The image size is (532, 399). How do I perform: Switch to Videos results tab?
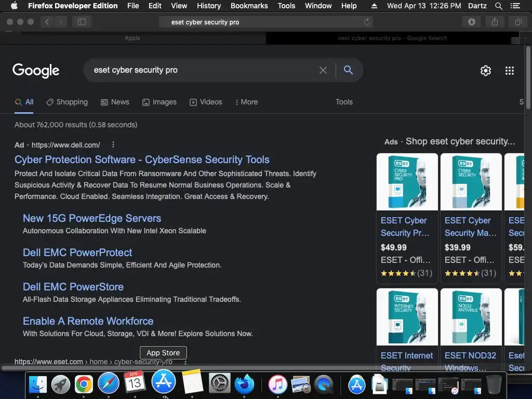206,102
